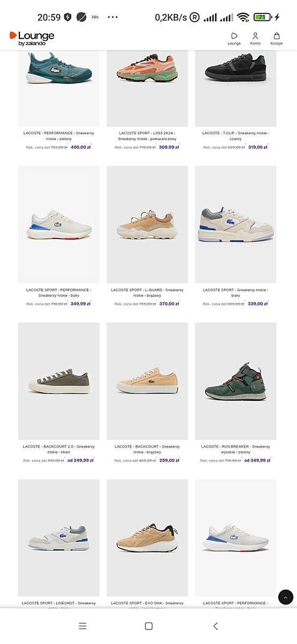This screenshot has height=644, width=297.
Task: Open khaki Backcourt 2.0 canvas shoe image
Action: [x=59, y=381]
